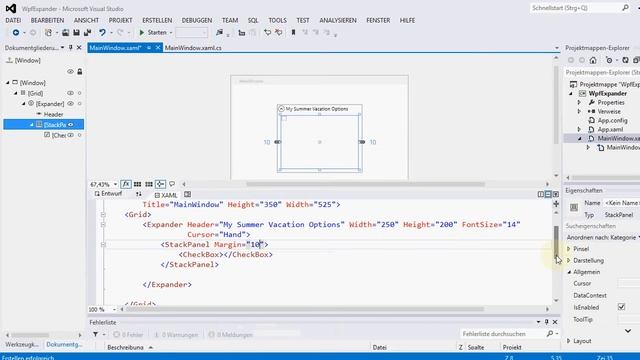Switch to the MainWindow.xaml.cs tab
This screenshot has width=640, height=360.
coord(193,48)
